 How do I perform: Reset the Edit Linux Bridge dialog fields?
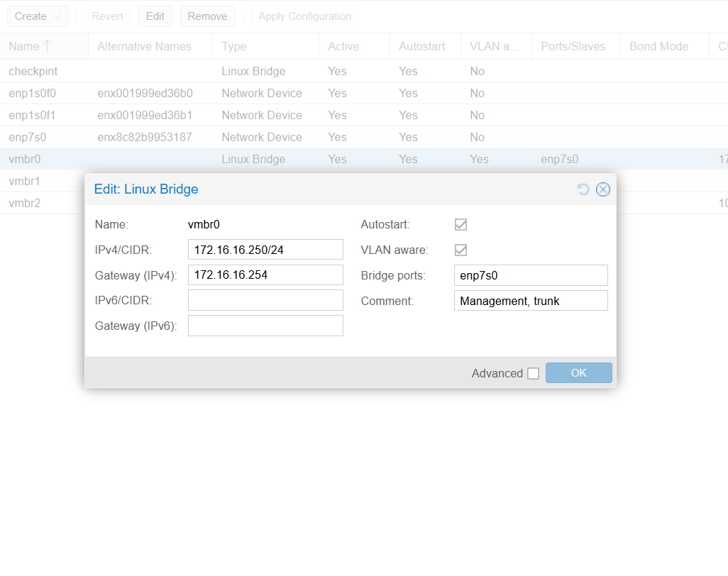[x=583, y=189]
